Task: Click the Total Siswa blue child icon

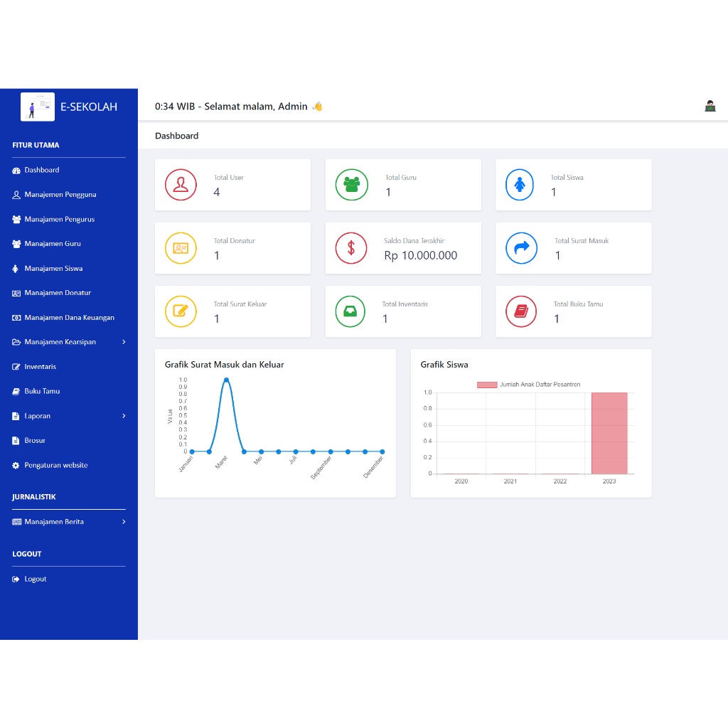Action: [520, 185]
